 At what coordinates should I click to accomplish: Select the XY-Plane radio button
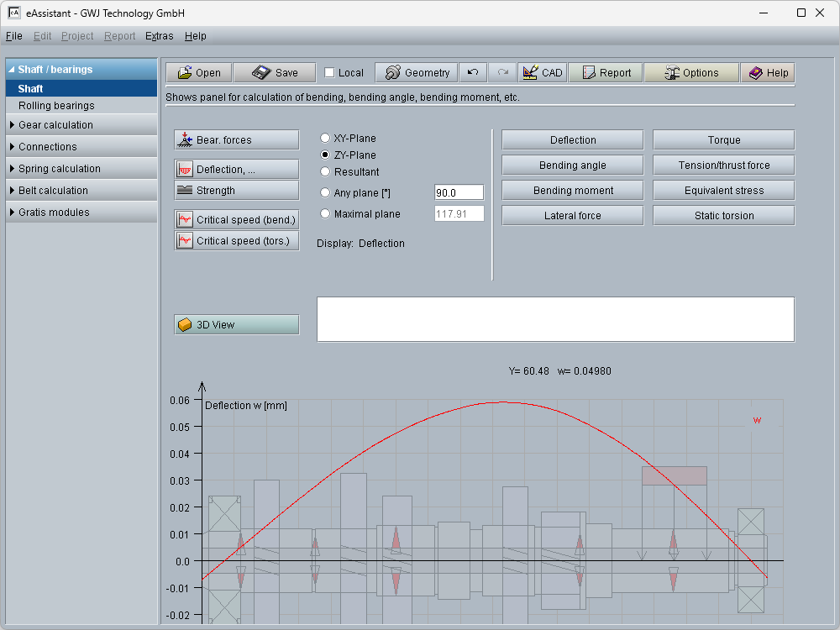tap(325, 139)
